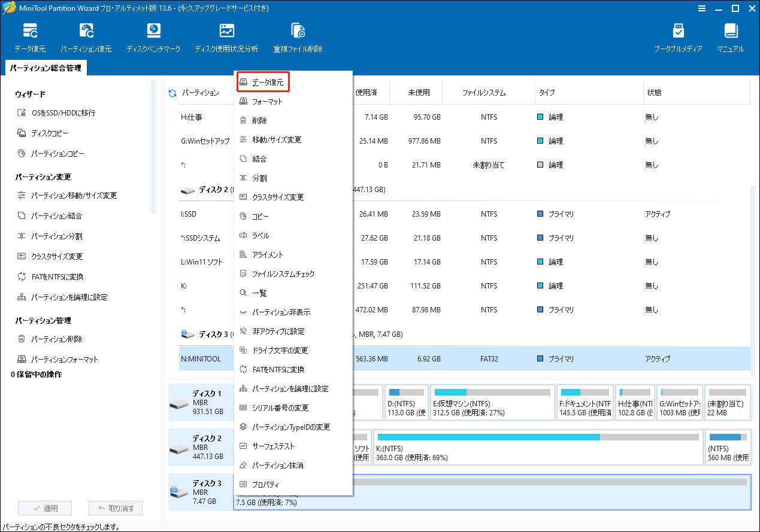Screen dimensions: 760x532
Task: Select パーティション総合管理 tab
Action: (46, 68)
